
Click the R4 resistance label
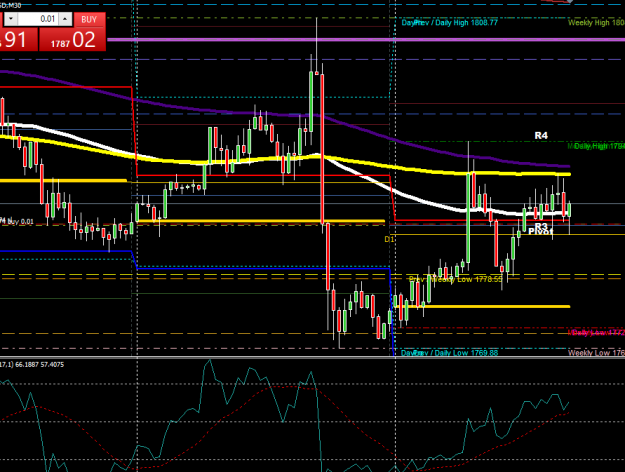click(541, 136)
